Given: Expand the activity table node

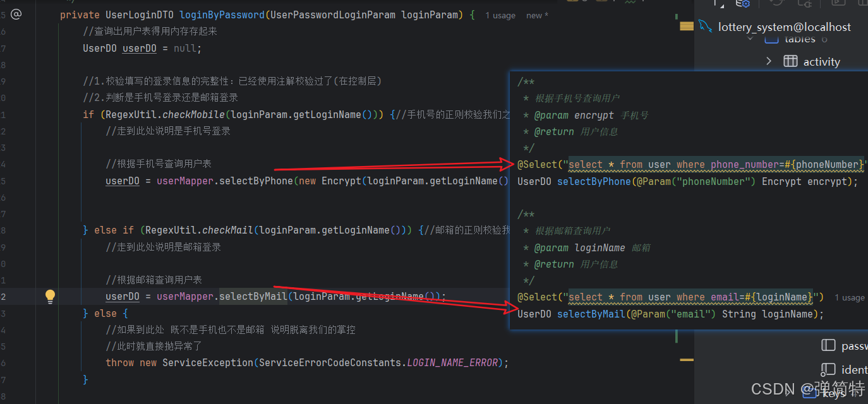Looking at the screenshot, I should pos(769,61).
